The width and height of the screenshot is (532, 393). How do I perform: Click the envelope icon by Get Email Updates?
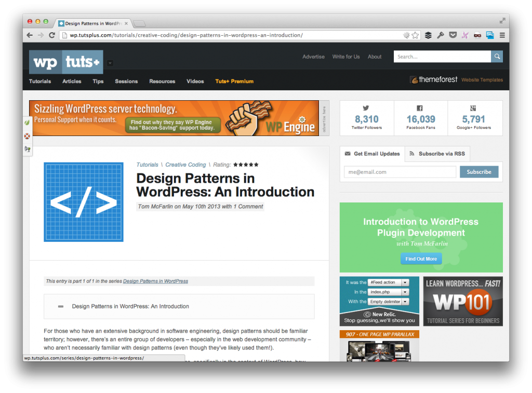(x=348, y=154)
